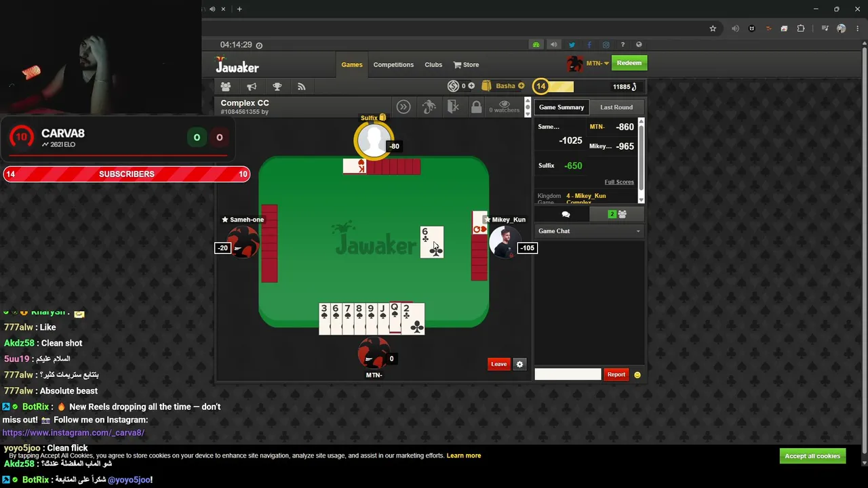The width and height of the screenshot is (868, 488).
Task: Open the Instagram link in stream chat
Action: [73, 432]
